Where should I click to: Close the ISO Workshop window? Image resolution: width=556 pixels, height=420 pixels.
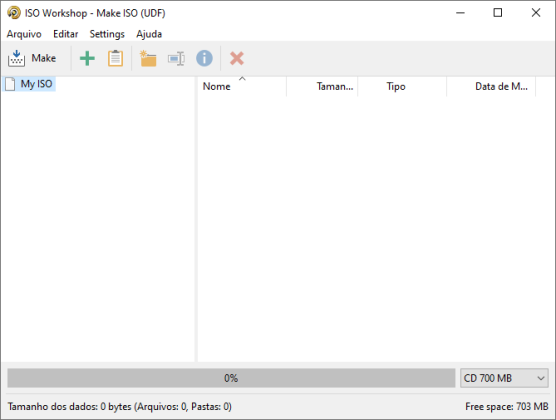[x=536, y=13]
